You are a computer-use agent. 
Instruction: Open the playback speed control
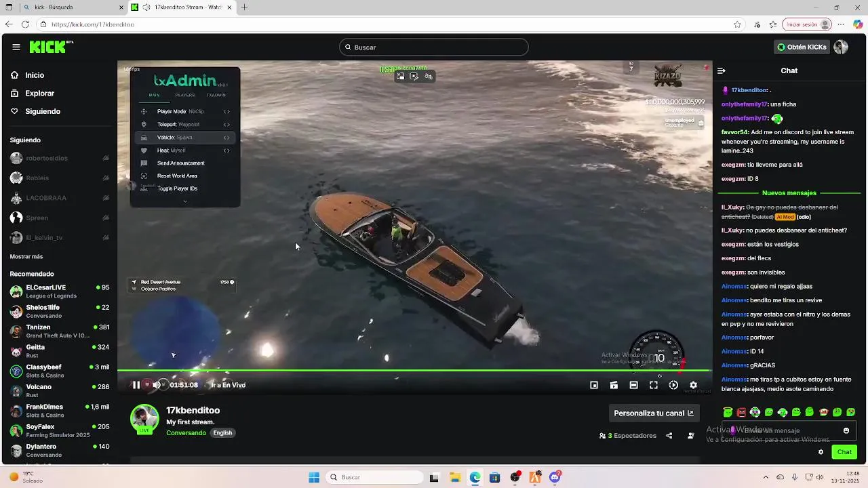coord(673,385)
